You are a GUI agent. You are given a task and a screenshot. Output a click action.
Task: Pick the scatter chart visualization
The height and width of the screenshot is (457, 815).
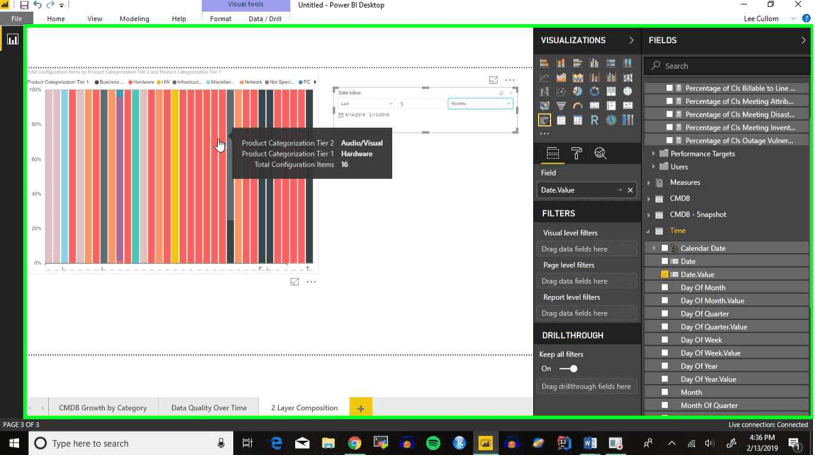(x=561, y=92)
